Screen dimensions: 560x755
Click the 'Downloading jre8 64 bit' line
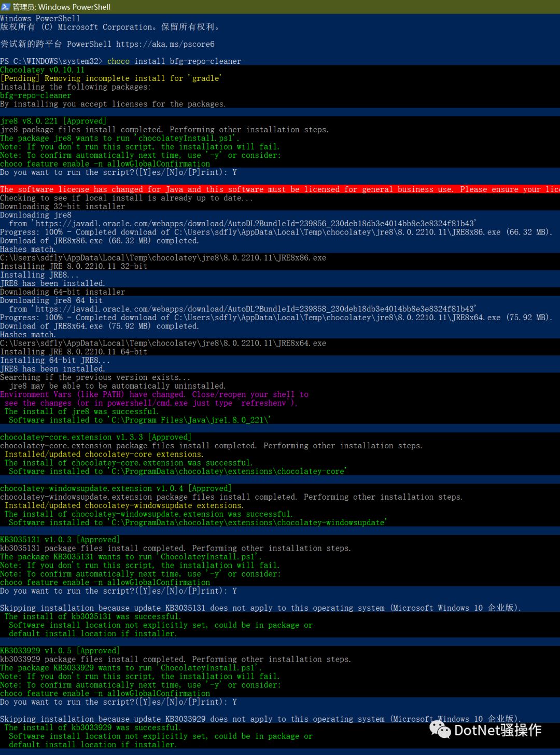point(51,300)
